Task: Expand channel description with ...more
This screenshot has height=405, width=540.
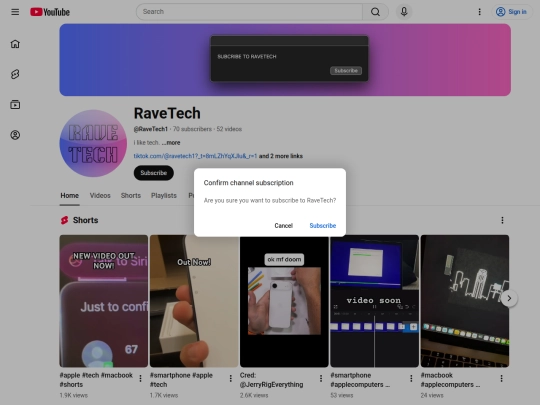Action: coord(171,143)
